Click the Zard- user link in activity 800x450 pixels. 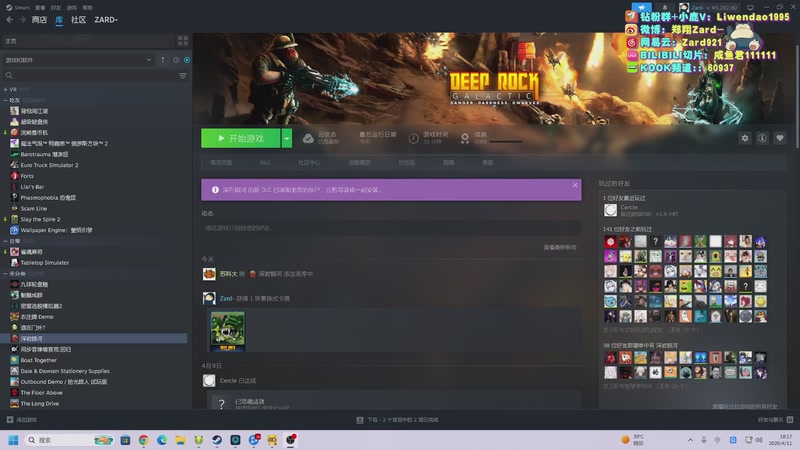[x=227, y=298]
